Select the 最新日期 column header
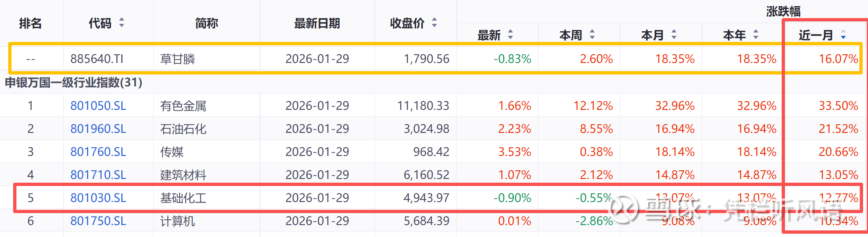868x237 pixels. (317, 23)
